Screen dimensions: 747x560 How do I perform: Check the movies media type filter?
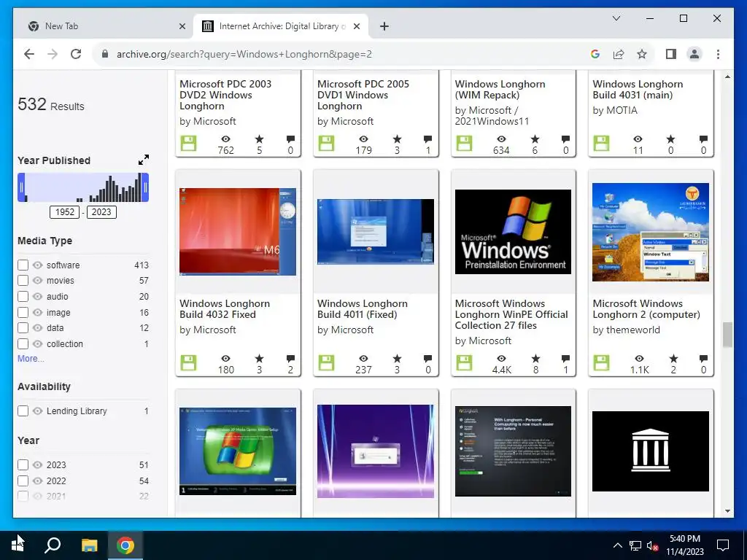[x=23, y=281]
